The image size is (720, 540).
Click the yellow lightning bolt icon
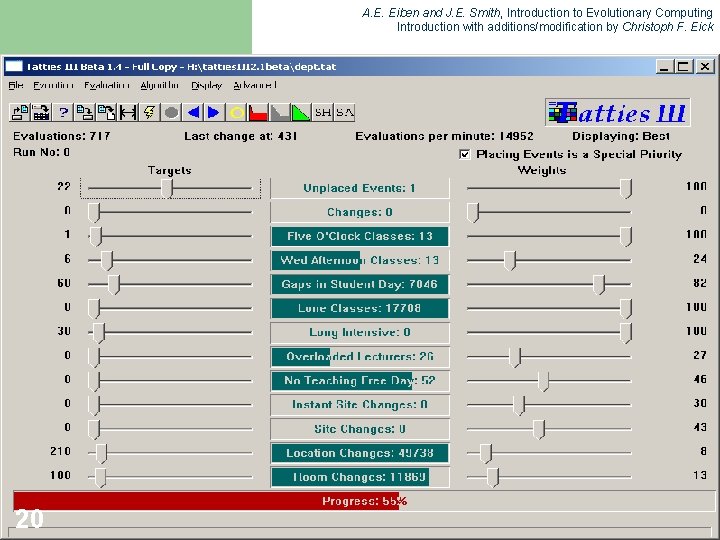(x=149, y=112)
